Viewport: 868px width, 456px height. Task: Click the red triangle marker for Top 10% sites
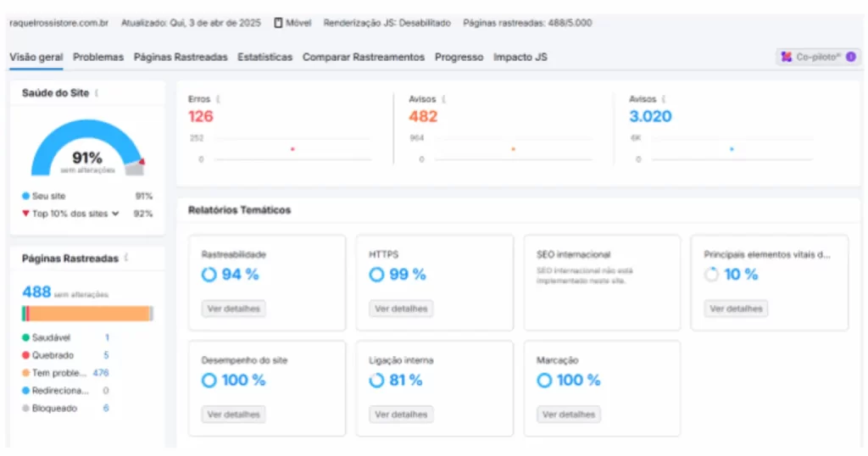tap(25, 213)
